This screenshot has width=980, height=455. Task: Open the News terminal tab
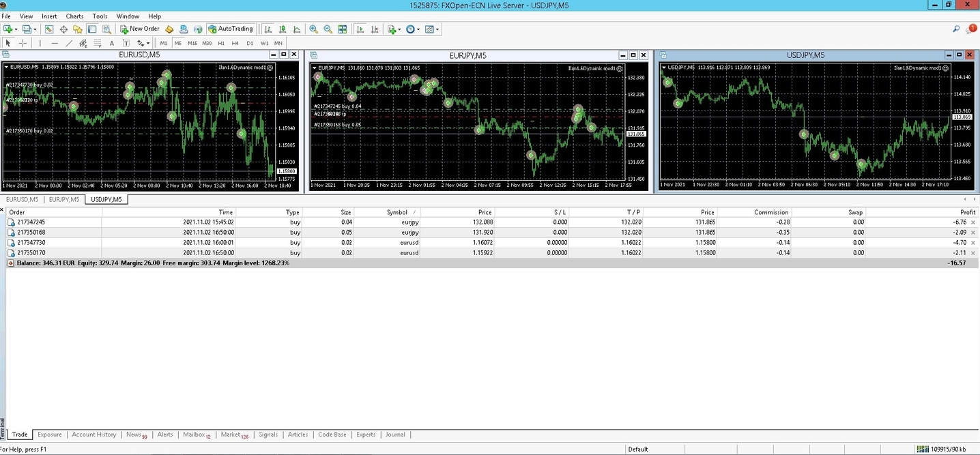(136, 435)
